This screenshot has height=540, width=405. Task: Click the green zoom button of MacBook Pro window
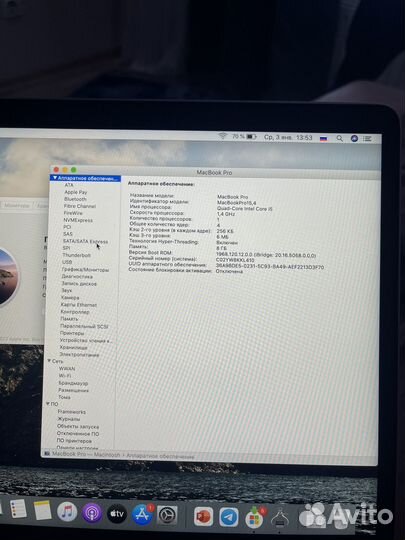(x=73, y=170)
